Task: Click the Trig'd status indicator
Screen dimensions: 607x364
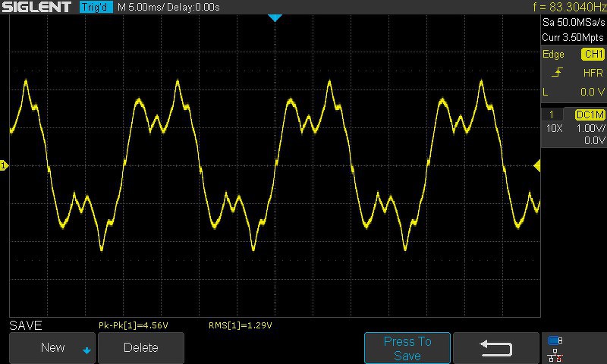Action: click(x=96, y=7)
